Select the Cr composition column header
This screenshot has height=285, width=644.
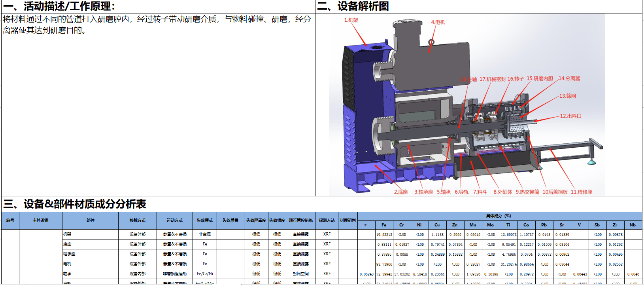[x=402, y=225]
